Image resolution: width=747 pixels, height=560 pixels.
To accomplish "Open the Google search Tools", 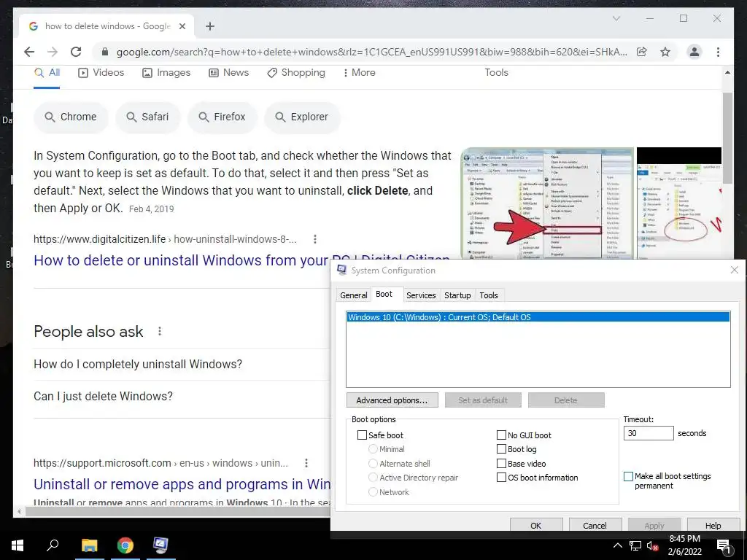I will [496, 72].
